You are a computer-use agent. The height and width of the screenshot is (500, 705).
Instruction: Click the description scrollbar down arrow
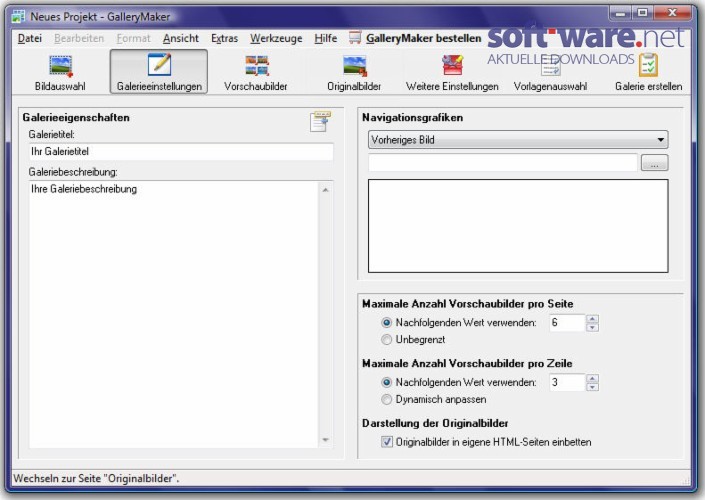[x=326, y=439]
